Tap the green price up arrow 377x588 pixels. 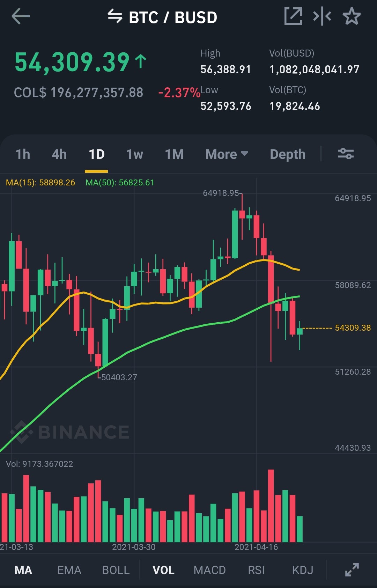click(x=140, y=61)
